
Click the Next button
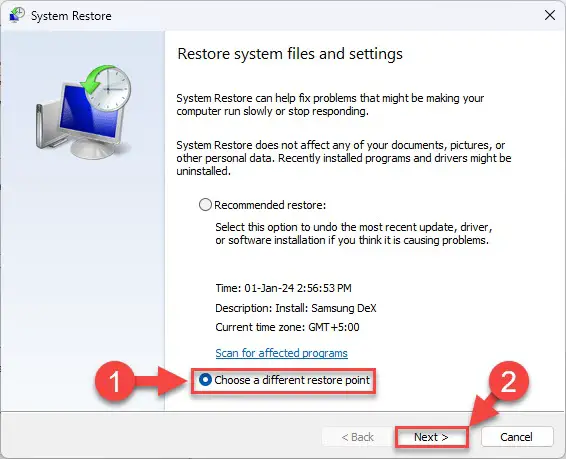pyautogui.click(x=431, y=437)
